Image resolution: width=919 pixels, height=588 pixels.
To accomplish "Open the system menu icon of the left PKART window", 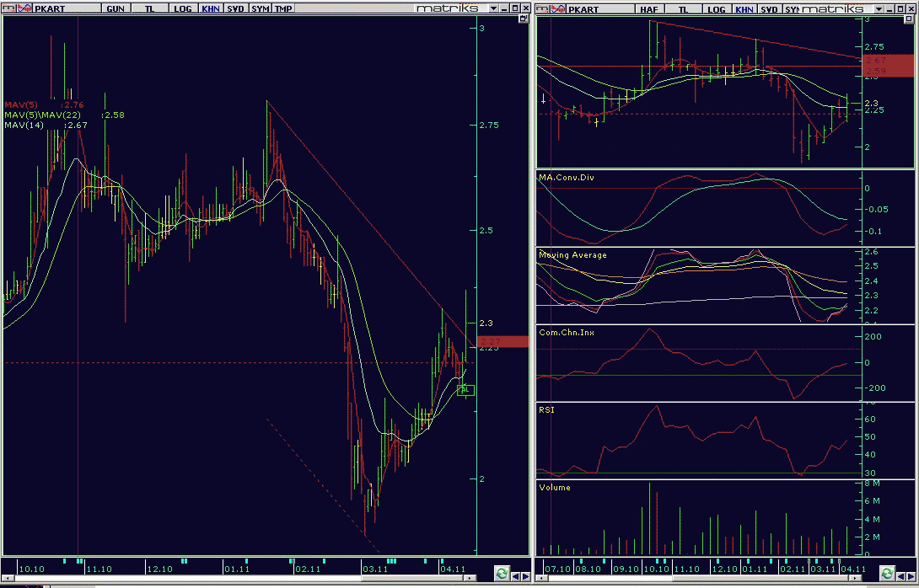I will [x=8, y=8].
